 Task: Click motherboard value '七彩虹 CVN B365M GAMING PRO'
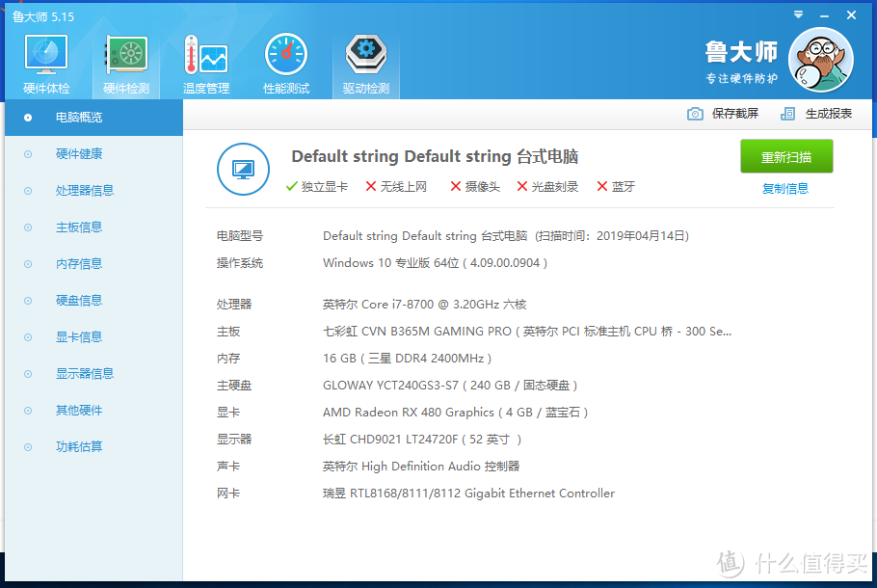[416, 332]
